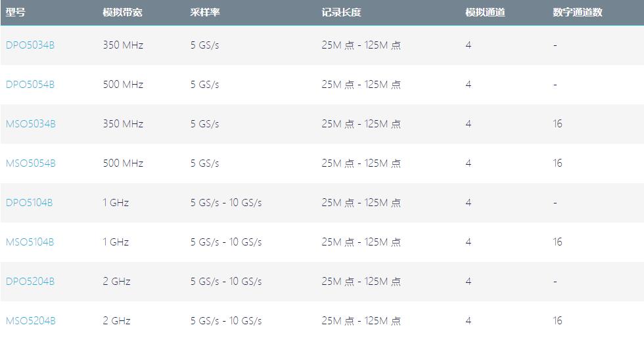This screenshot has width=644, height=342.
Task: Select the MSO5204B model link
Action: 30,321
